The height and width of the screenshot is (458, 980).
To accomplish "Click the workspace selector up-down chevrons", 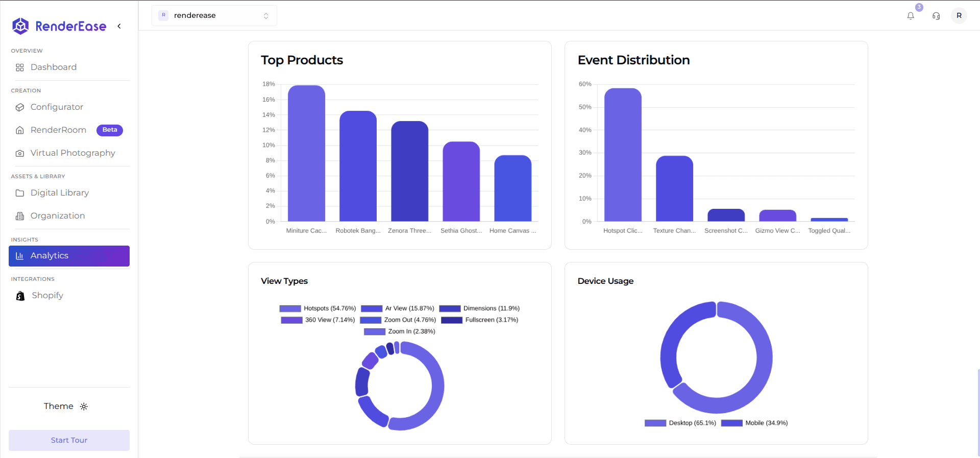I will pyautogui.click(x=266, y=16).
